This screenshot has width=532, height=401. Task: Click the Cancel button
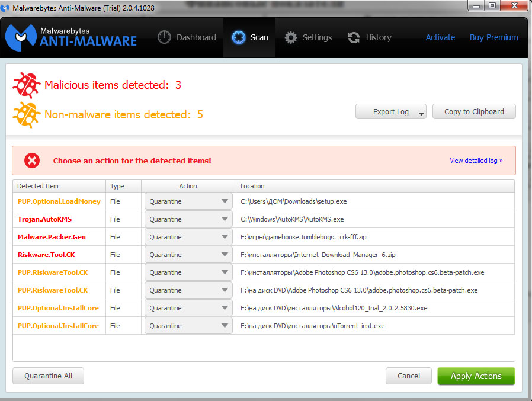409,376
